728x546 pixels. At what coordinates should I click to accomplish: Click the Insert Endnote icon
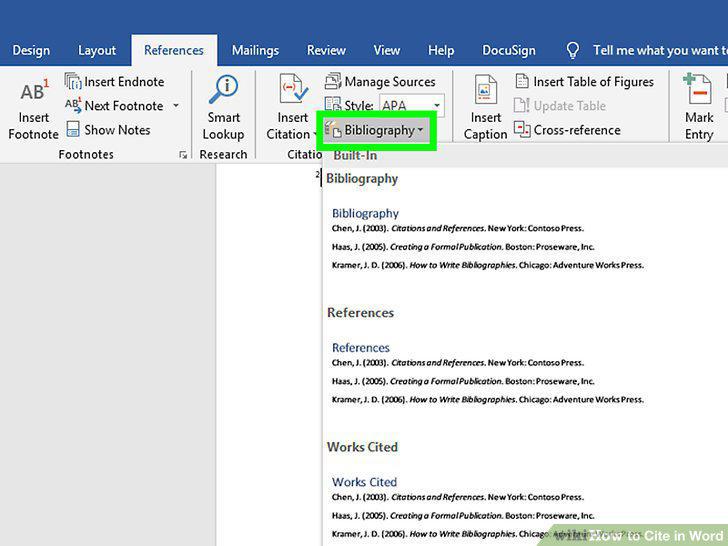[x=73, y=81]
